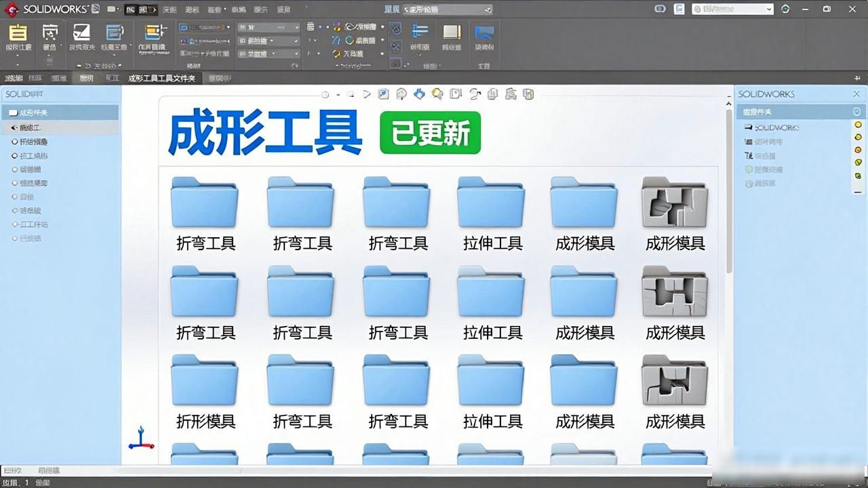868x488 pixels.
Task: Select the last greyed radio item in left panel
Action: point(27,239)
